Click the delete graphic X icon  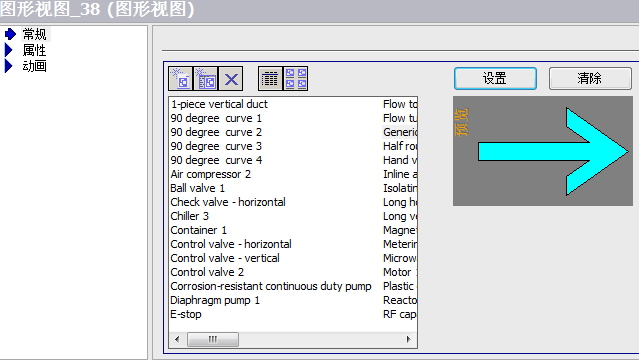tap(231, 79)
